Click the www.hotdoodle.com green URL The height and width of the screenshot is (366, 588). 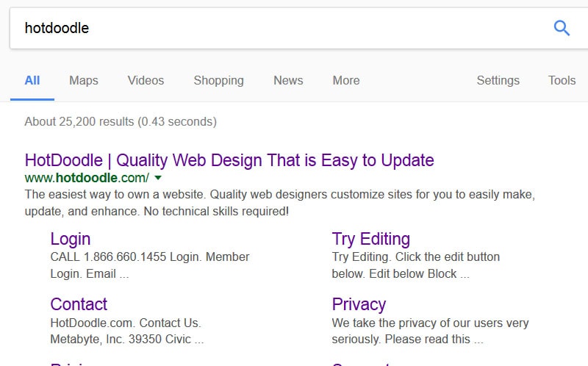pyautogui.click(x=87, y=178)
